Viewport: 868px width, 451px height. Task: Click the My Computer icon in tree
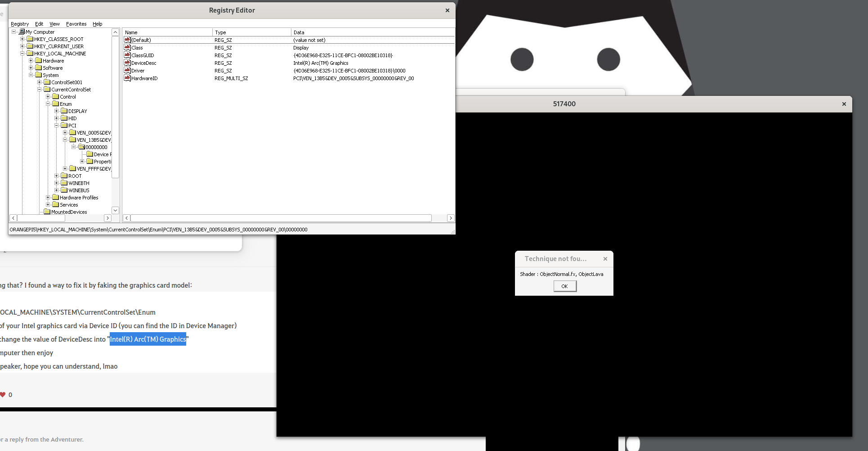tap(22, 32)
